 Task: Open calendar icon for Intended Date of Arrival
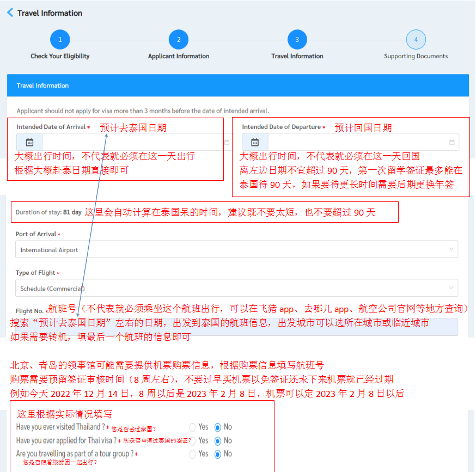30,142
